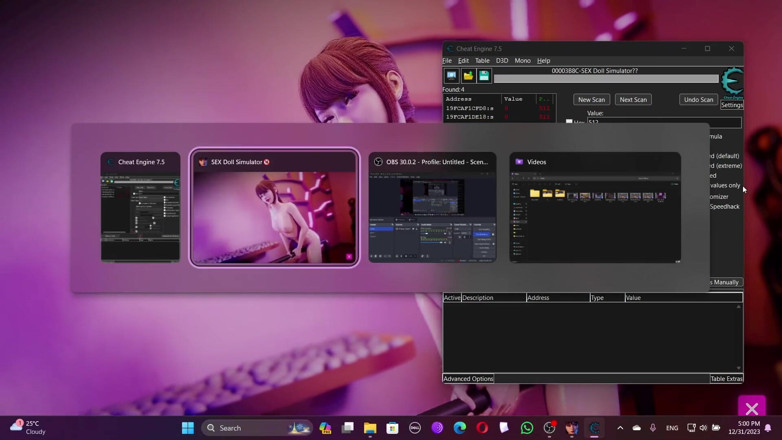
Task: Open the Opera browser taskbar icon
Action: (482, 428)
